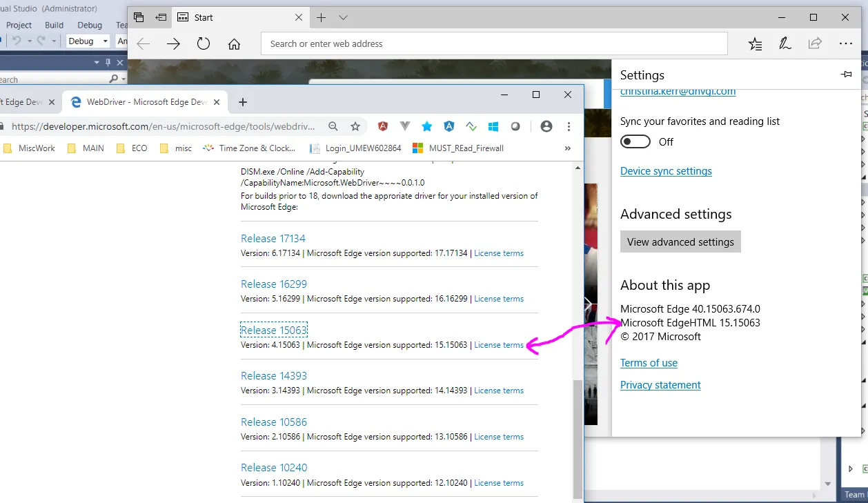
Task: Close the Edge Start tab
Action: click(x=299, y=17)
